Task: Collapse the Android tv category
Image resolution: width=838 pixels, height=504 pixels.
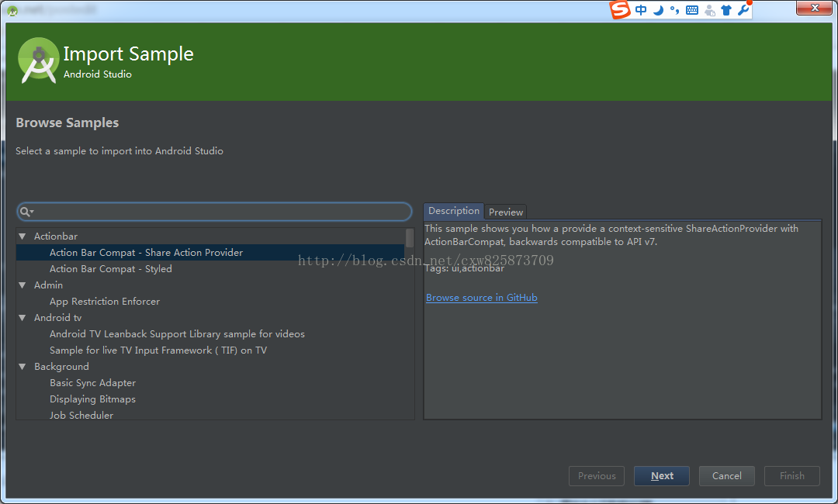Action: tap(23, 318)
